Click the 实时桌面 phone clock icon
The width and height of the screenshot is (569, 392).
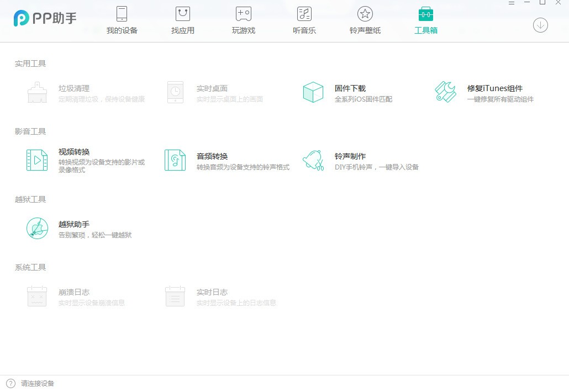pyautogui.click(x=175, y=92)
